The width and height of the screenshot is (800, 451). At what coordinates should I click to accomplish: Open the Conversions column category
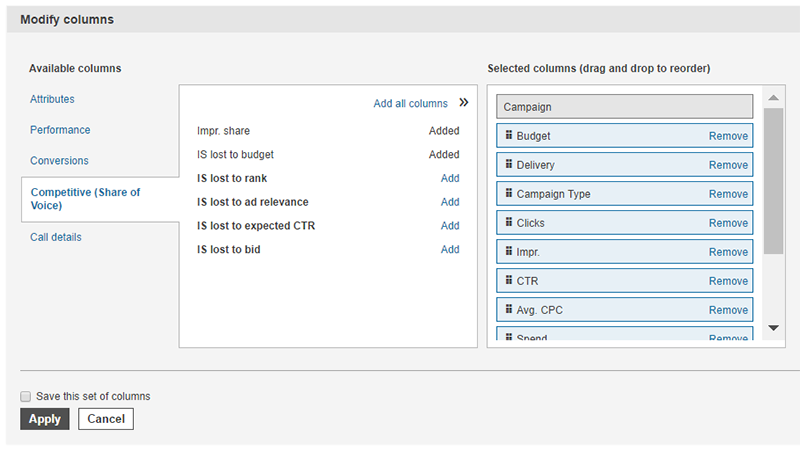59,161
